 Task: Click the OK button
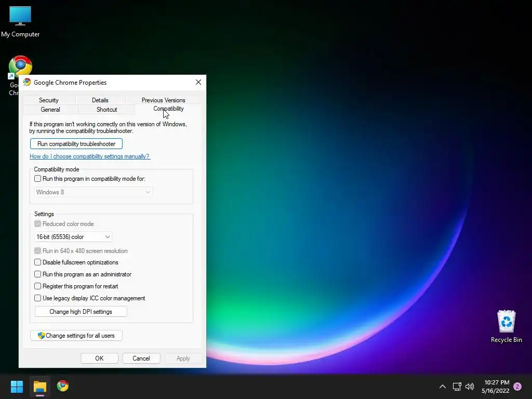(99, 358)
